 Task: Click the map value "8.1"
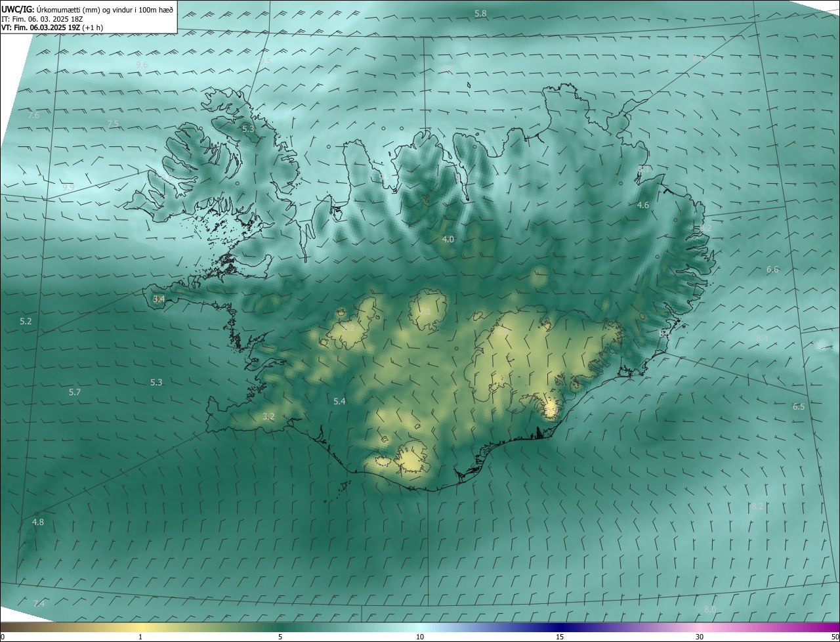(x=644, y=169)
